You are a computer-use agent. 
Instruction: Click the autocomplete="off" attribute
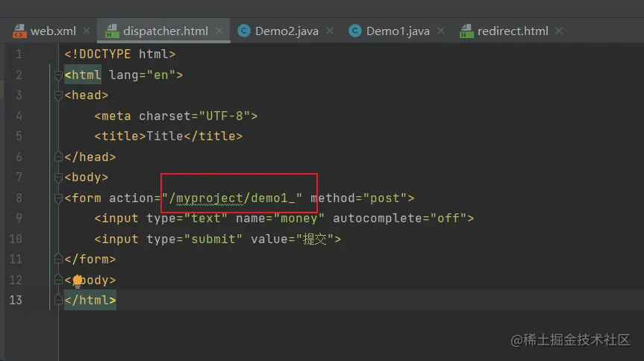tap(400, 219)
